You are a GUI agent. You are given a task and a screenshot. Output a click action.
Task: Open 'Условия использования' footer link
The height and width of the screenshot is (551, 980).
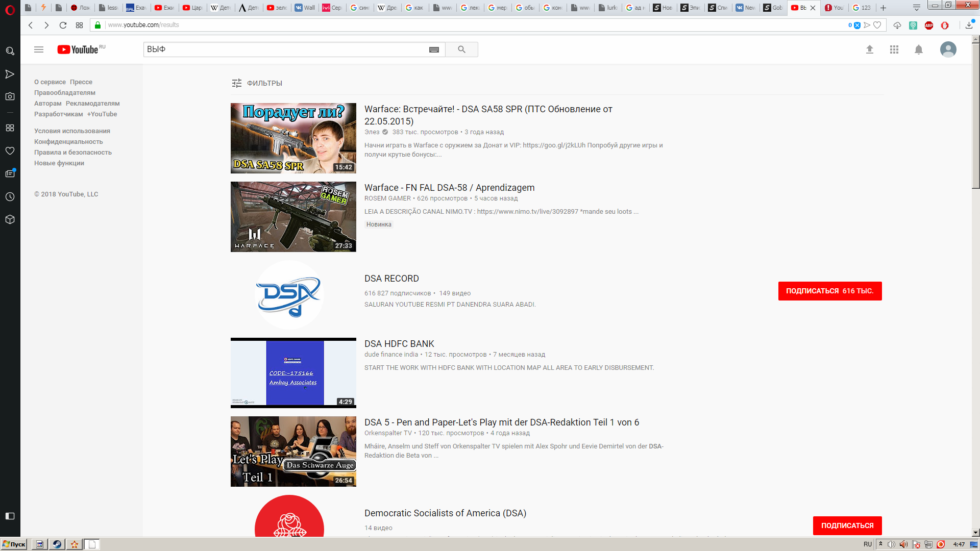point(72,131)
